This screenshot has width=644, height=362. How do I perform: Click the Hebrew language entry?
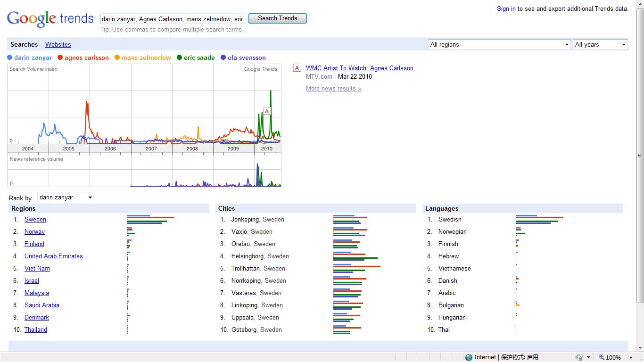pos(448,256)
